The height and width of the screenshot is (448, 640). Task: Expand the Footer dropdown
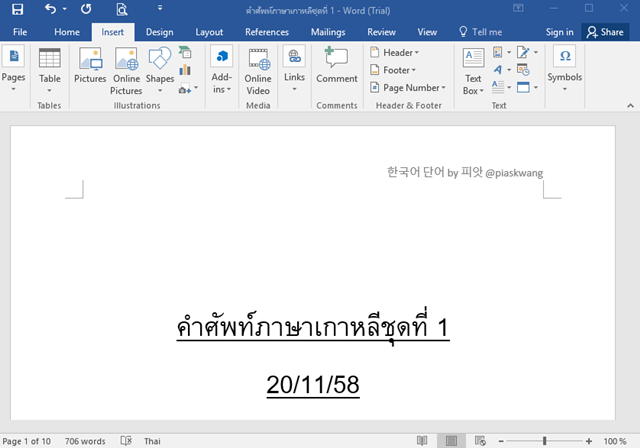pos(393,70)
